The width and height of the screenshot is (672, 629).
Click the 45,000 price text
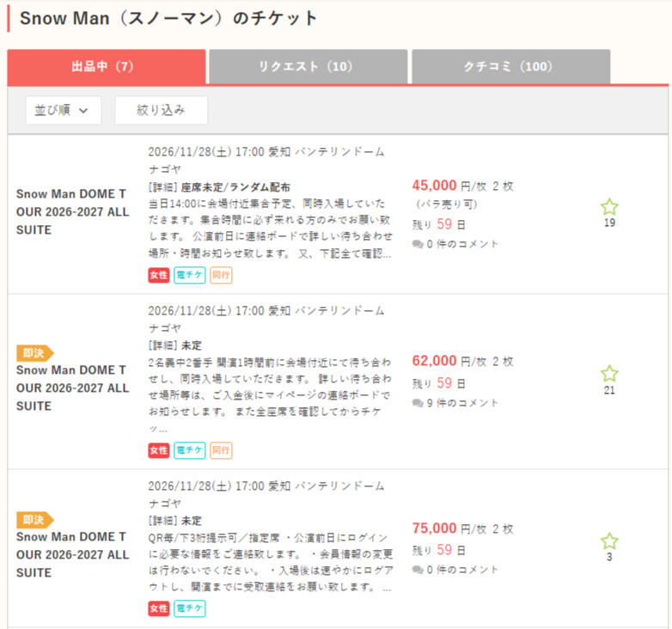coord(434,186)
